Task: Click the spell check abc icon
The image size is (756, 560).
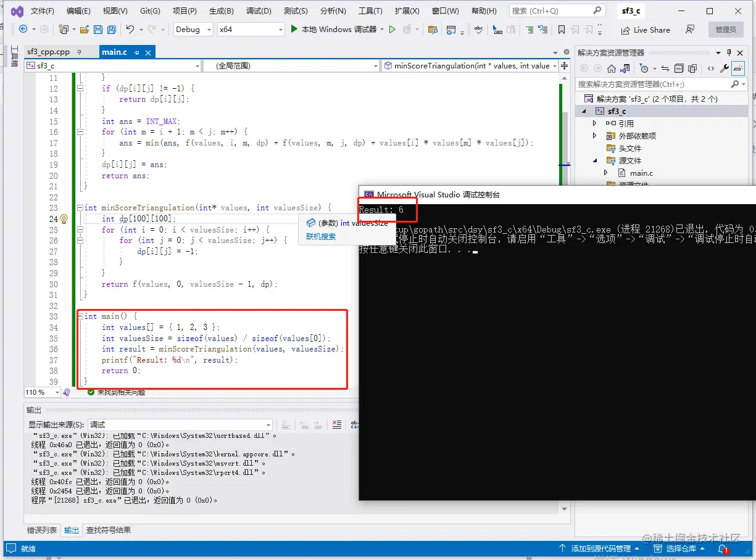Action: (x=479, y=29)
